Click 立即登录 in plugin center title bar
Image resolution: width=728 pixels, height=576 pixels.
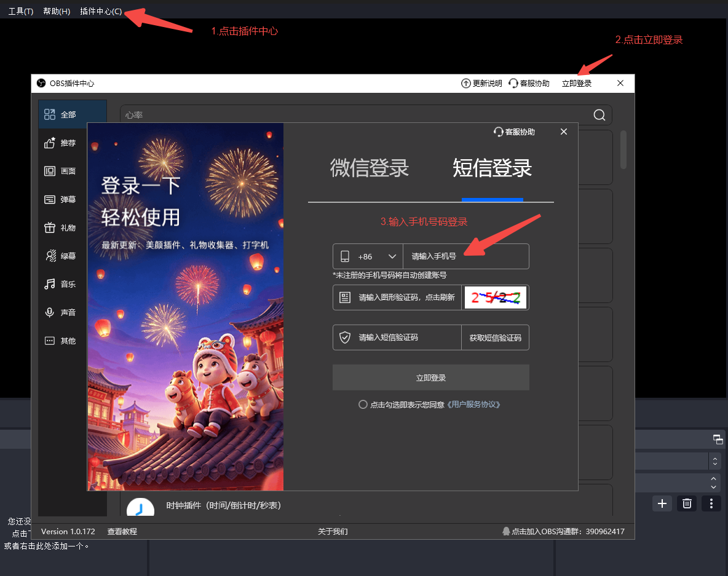click(x=577, y=84)
